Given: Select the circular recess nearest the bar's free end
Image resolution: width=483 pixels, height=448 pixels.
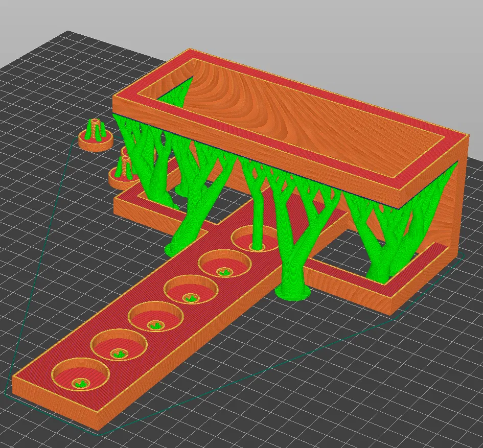Looking at the screenshot, I should click(80, 374).
